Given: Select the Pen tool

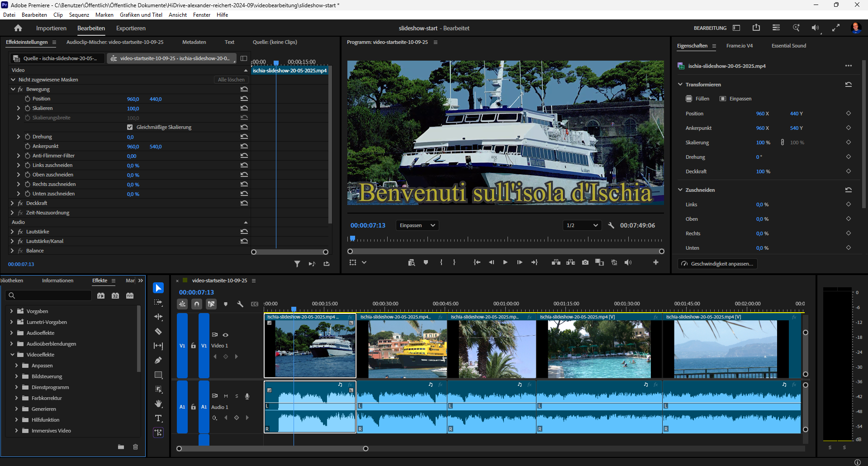Looking at the screenshot, I should click(x=158, y=361).
